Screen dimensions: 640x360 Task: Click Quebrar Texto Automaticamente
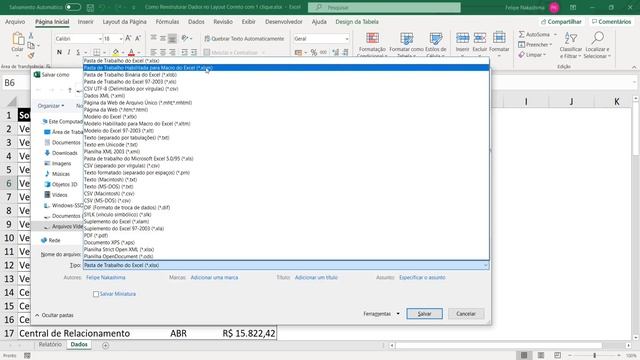(x=244, y=38)
